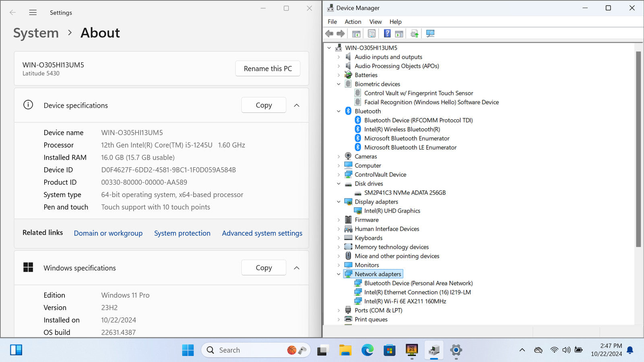The width and height of the screenshot is (644, 362).
Task: Click the Update device driver toolbar icon
Action: tap(415, 33)
